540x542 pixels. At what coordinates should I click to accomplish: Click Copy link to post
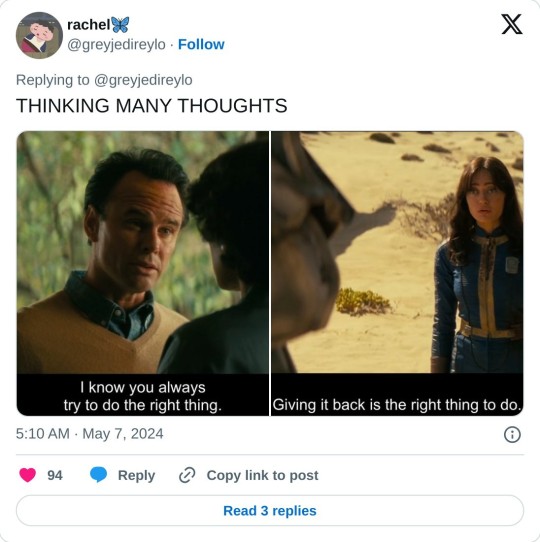262,475
